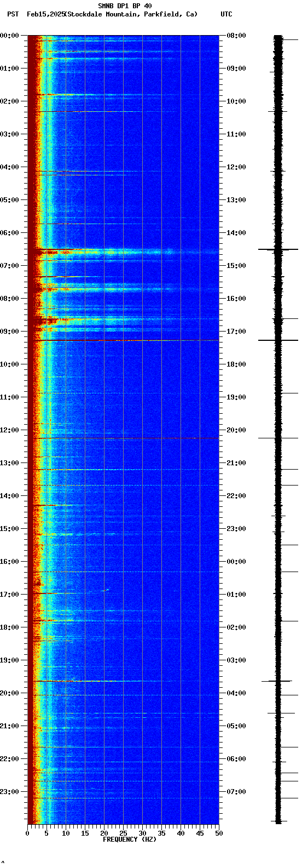Click the frequency axis tick label "15"
The height and width of the screenshot is (868, 302).
(85, 834)
